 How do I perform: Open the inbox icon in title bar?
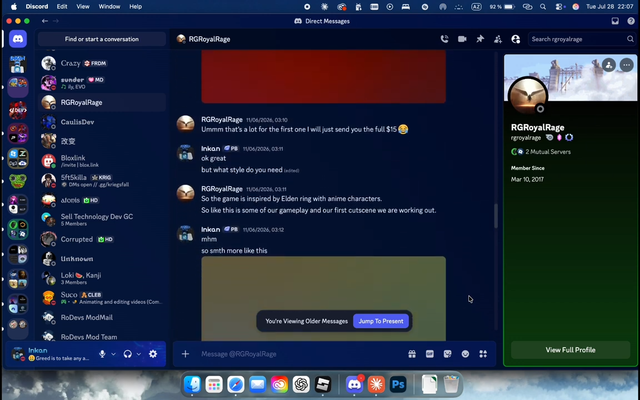(615, 21)
